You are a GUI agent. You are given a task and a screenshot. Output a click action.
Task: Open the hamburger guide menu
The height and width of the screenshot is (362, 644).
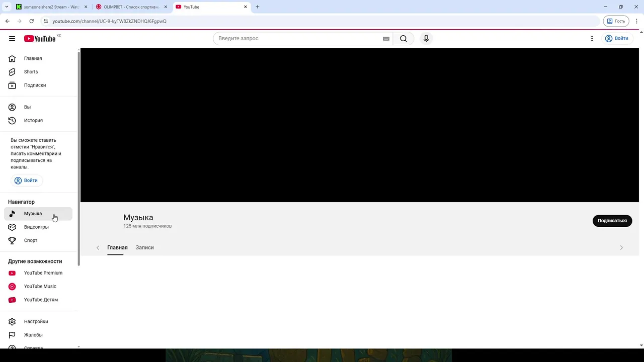[12, 39]
